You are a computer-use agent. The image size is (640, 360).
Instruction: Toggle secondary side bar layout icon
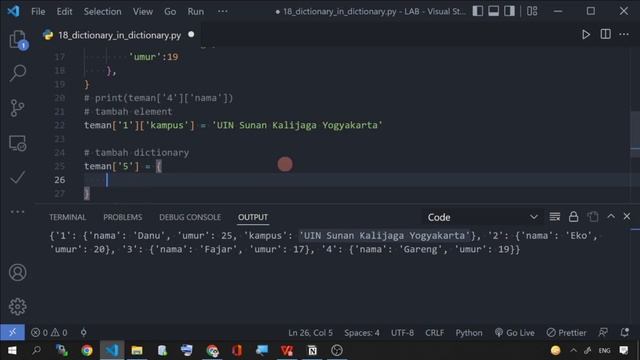(x=509, y=11)
